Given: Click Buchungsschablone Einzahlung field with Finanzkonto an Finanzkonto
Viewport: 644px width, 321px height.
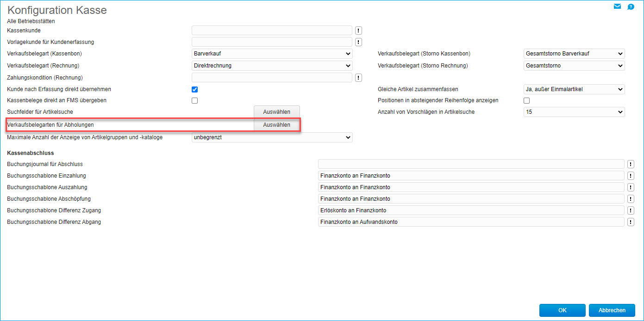Looking at the screenshot, I should (471, 176).
